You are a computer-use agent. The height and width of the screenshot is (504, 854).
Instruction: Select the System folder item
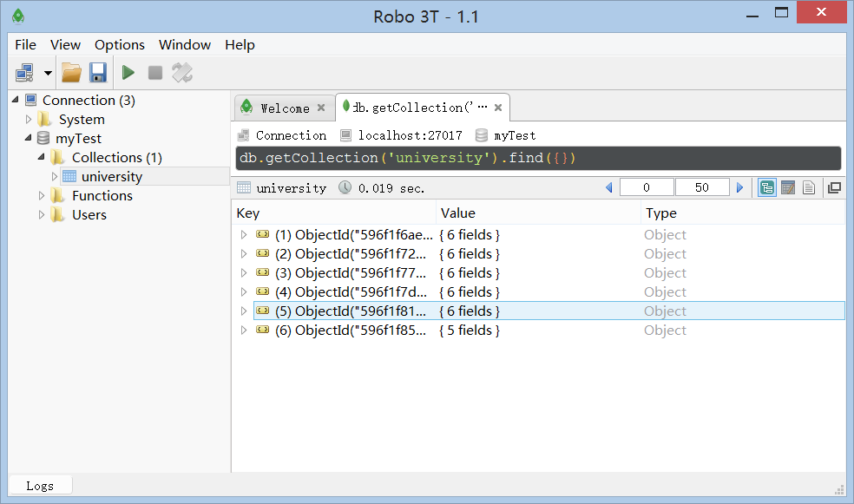click(82, 119)
